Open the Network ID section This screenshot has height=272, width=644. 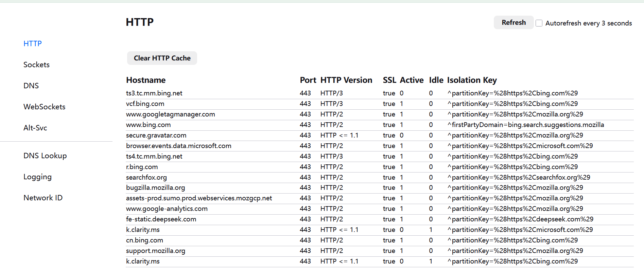point(43,198)
